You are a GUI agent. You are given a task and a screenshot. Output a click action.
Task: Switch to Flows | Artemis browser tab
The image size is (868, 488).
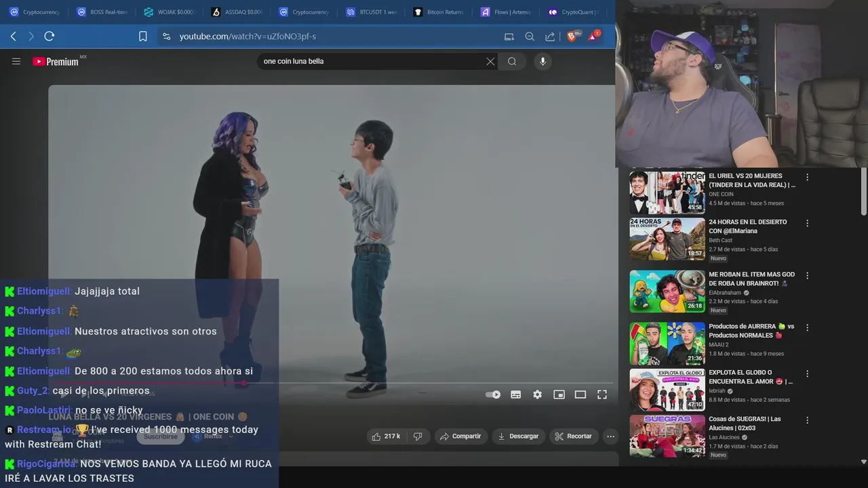tap(506, 12)
